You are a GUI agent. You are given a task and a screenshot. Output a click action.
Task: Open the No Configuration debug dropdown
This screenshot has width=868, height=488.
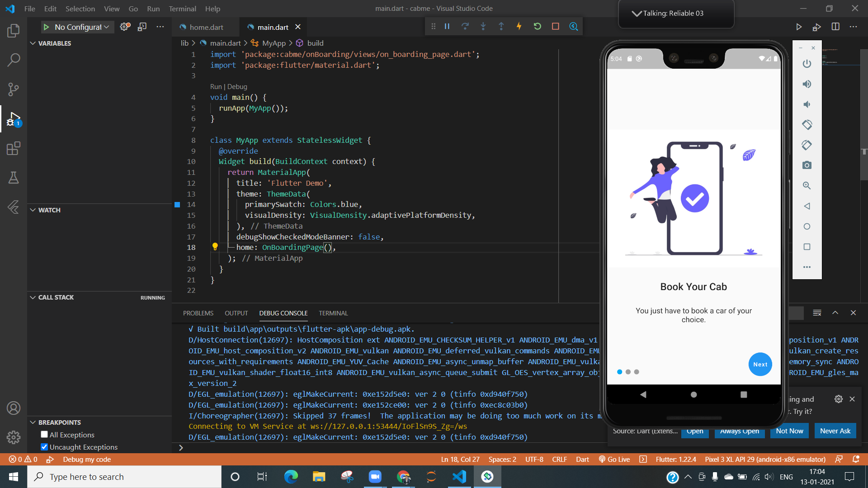[x=77, y=27]
